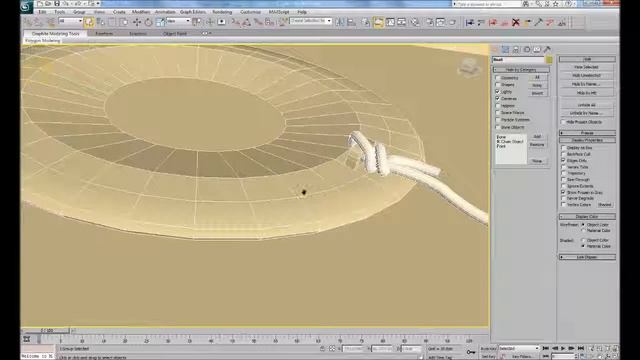640x360 pixels.
Task: Select the Select Object tool in the toolbar
Action: (89, 22)
